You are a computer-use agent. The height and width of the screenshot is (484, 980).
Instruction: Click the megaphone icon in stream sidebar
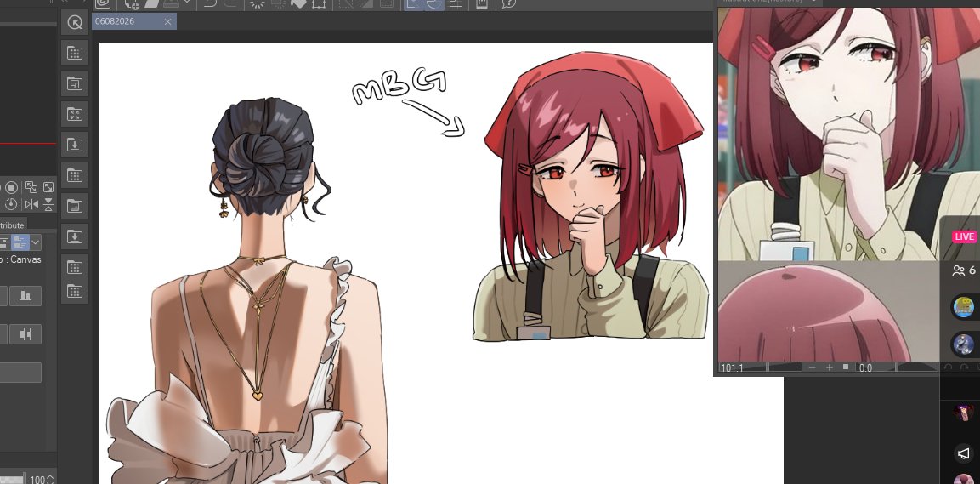point(963,453)
